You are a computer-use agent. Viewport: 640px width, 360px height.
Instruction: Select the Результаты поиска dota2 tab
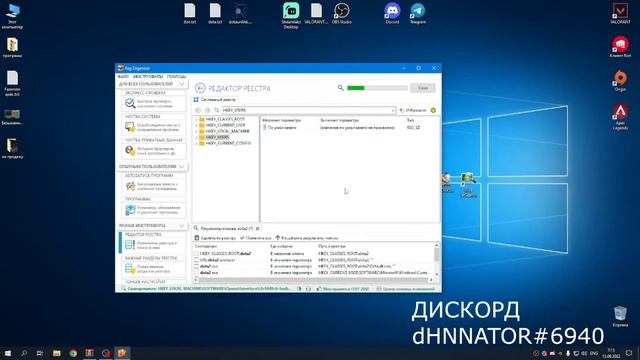pyautogui.click(x=223, y=229)
